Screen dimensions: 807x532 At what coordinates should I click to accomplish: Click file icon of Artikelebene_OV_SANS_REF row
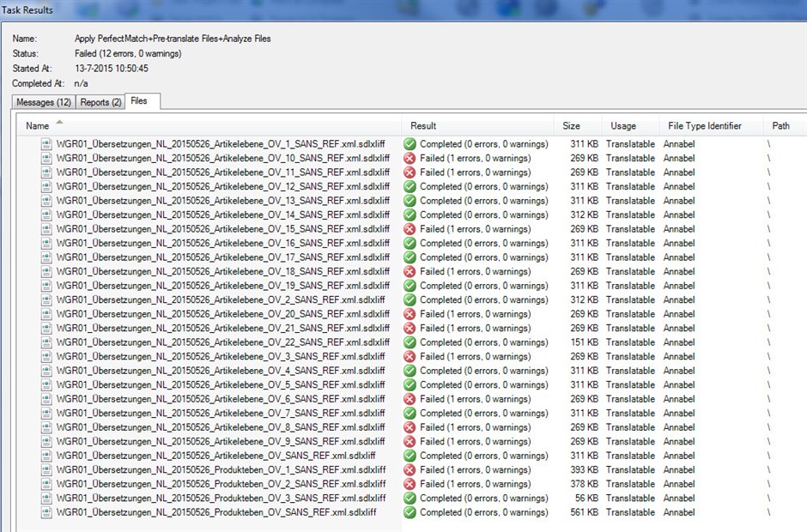[x=46, y=456]
